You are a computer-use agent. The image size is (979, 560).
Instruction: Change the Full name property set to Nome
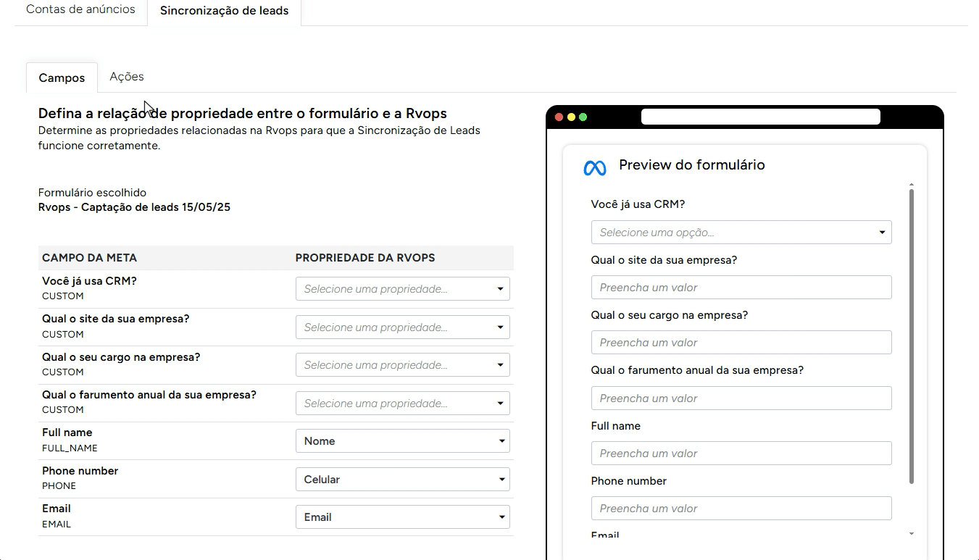(402, 441)
